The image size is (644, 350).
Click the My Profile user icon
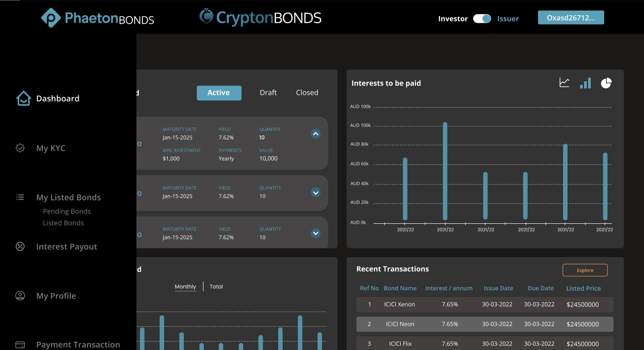coord(20,296)
